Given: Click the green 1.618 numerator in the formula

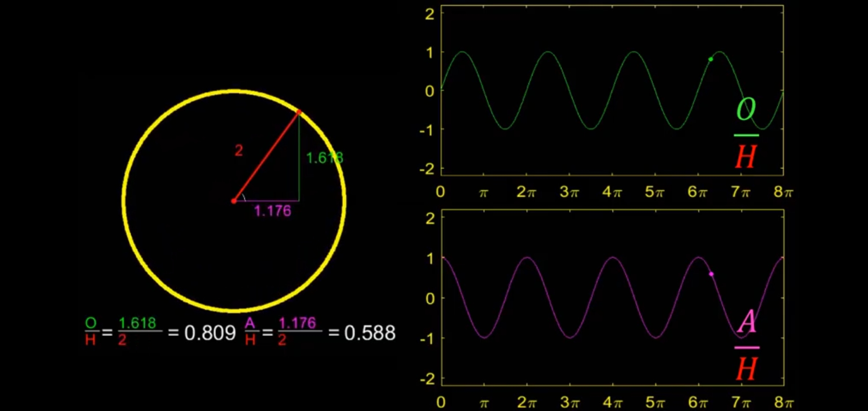Looking at the screenshot, I should pyautogui.click(x=137, y=323).
